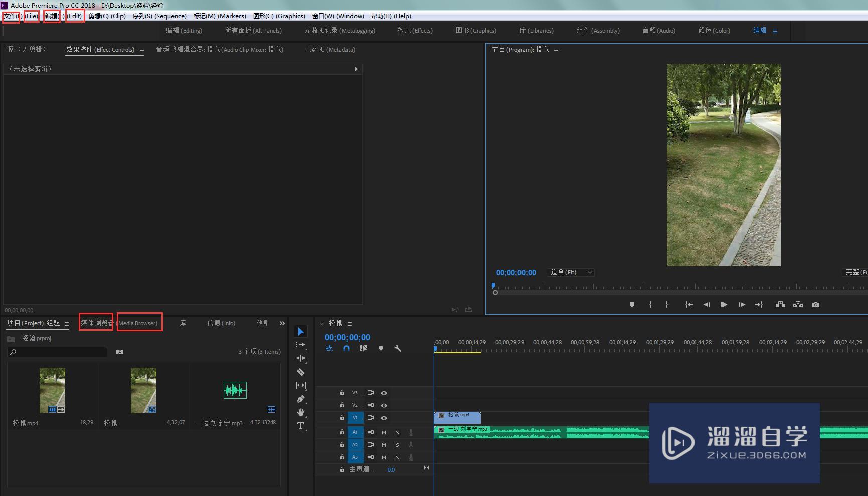868x496 pixels.
Task: Open Project panel menu
Action: pyautogui.click(x=67, y=324)
